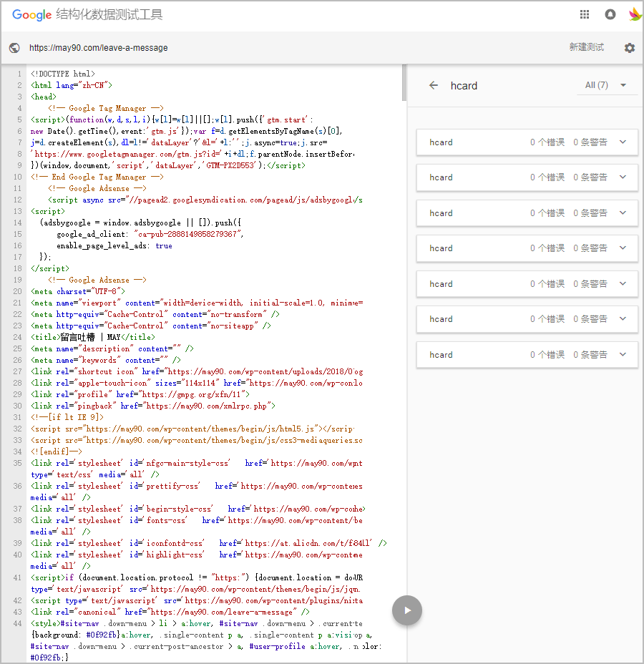Go back with the hcard arrow

[x=434, y=85]
